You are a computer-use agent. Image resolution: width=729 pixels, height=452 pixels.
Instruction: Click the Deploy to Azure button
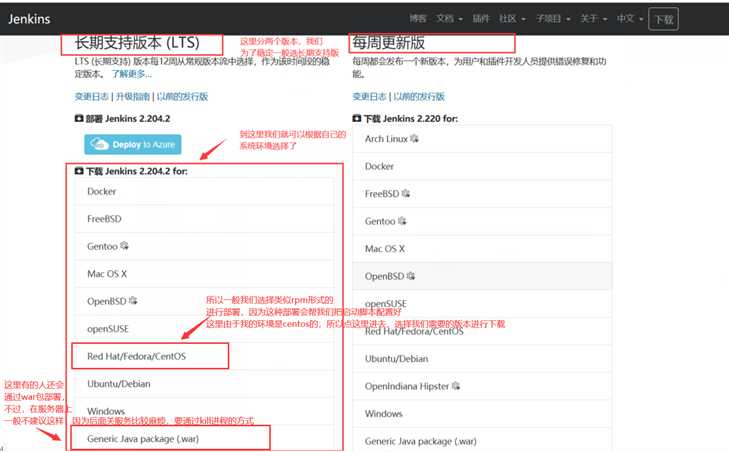click(x=133, y=145)
